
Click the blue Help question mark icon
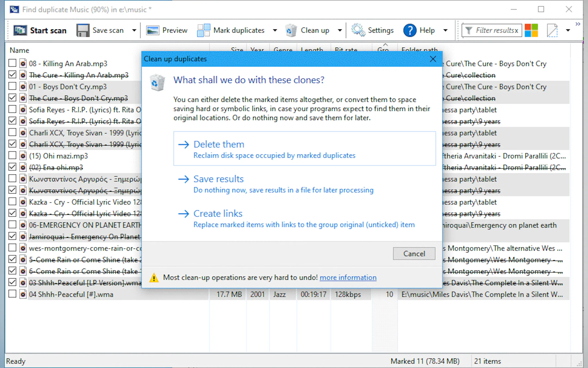(x=410, y=30)
